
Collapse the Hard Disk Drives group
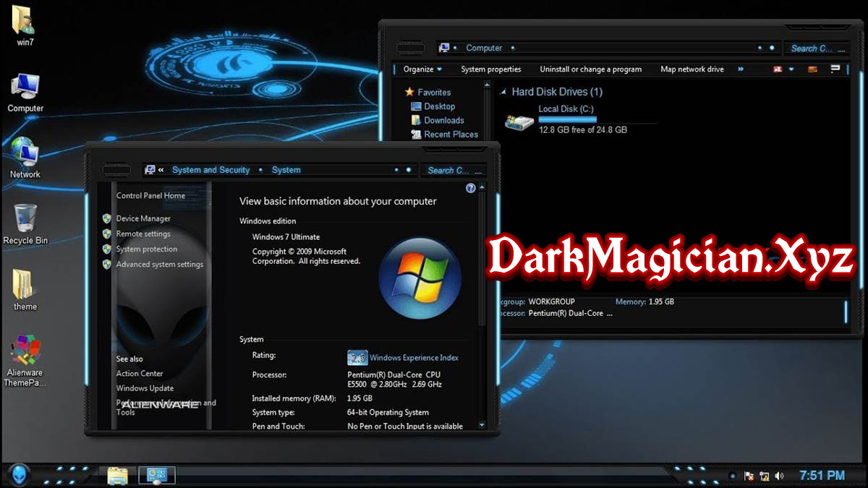tap(503, 92)
